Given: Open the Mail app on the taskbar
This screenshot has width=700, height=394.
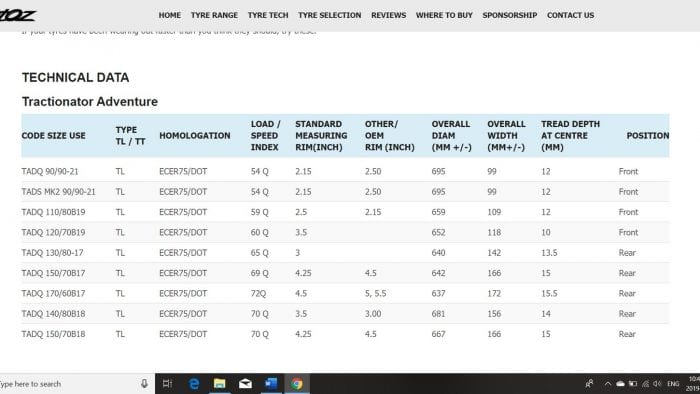Looking at the screenshot, I should (x=245, y=384).
